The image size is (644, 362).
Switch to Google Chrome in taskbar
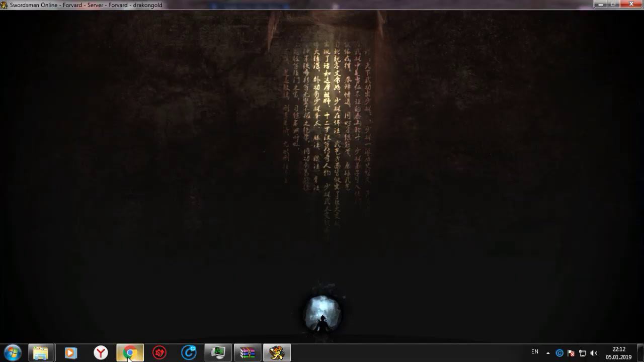(x=130, y=352)
